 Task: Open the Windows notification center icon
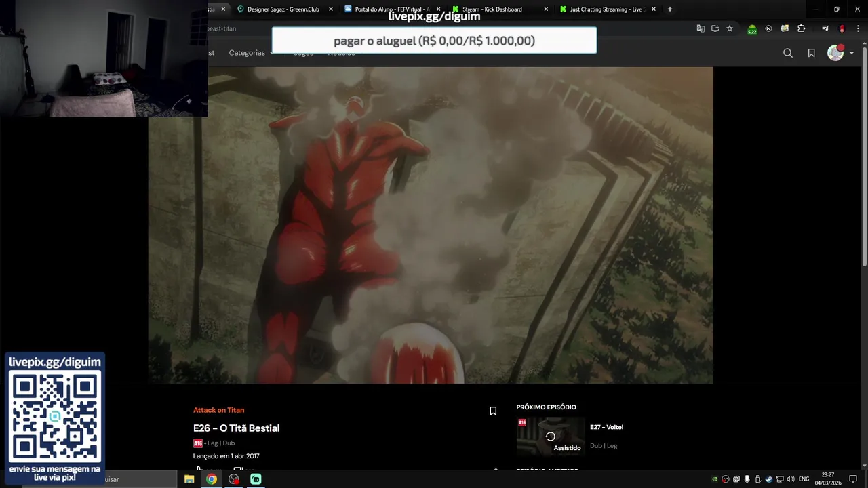point(853,479)
